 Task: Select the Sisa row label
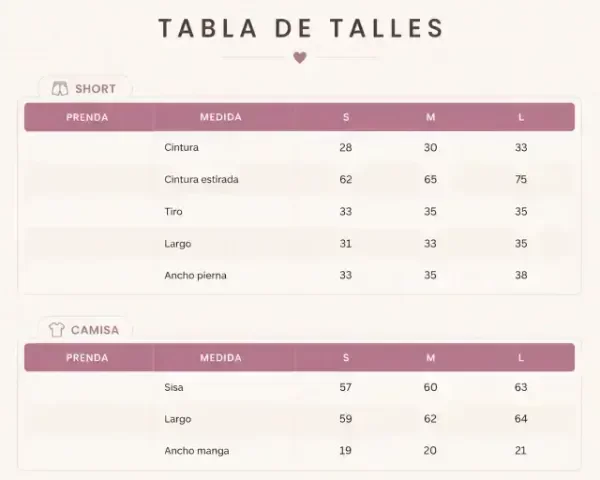(174, 387)
